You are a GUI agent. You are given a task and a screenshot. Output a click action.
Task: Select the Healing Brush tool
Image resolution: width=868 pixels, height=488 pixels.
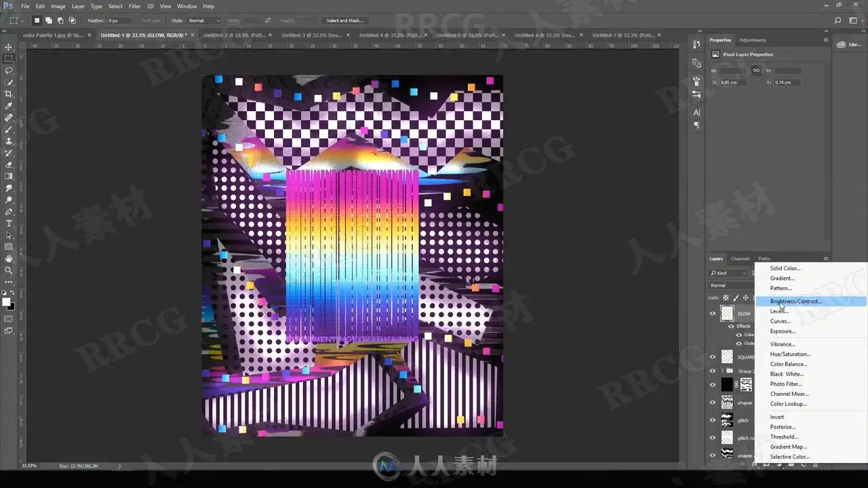coord(9,117)
